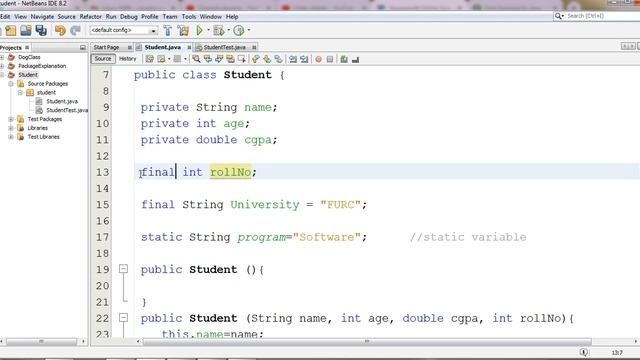The image size is (640, 360).
Task: Click Find Previous Occurrence icon
Action: pos(208,59)
